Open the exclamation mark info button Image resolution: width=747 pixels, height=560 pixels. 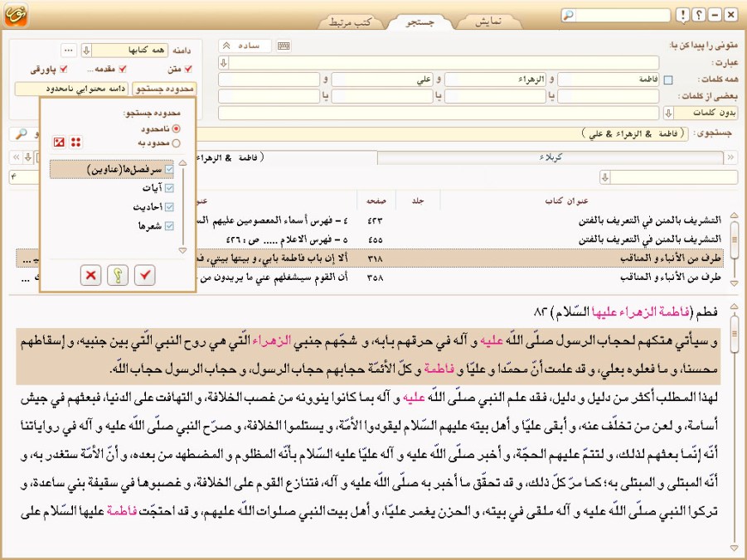[682, 15]
